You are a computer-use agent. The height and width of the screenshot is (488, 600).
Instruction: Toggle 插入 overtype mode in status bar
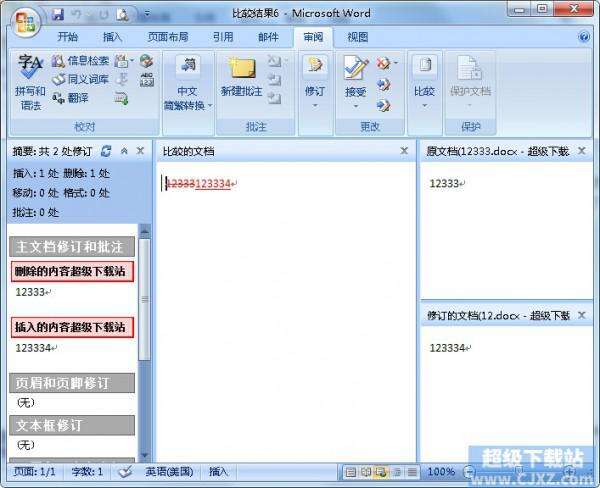click(x=218, y=472)
